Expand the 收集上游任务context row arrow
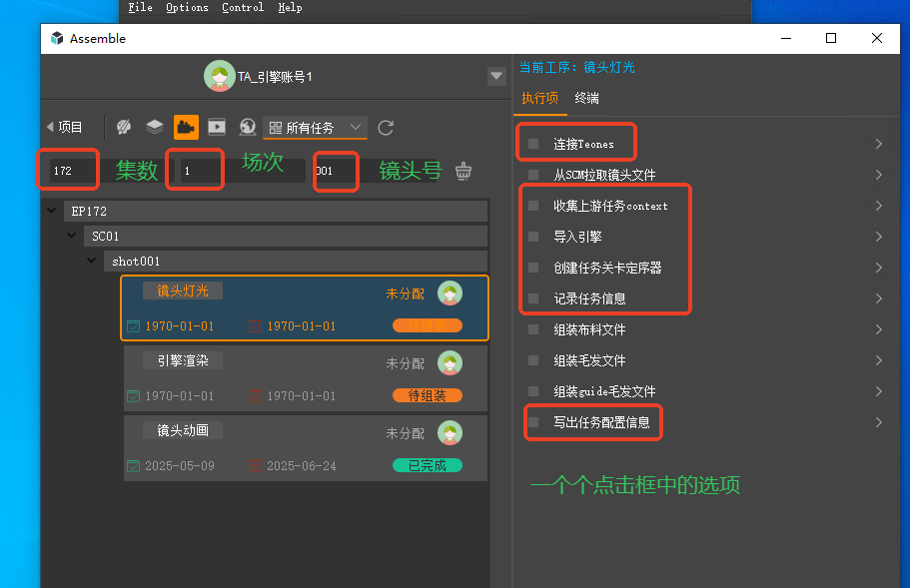Screen dimensions: 910x588 click(x=878, y=206)
